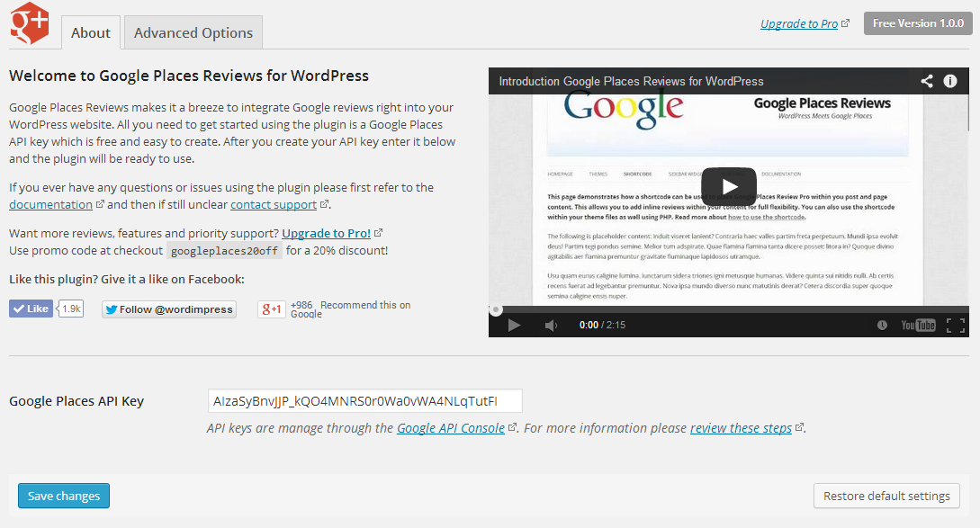Click the Google Places API Key label
Image resolution: width=980 pixels, height=528 pixels.
pyautogui.click(x=76, y=401)
